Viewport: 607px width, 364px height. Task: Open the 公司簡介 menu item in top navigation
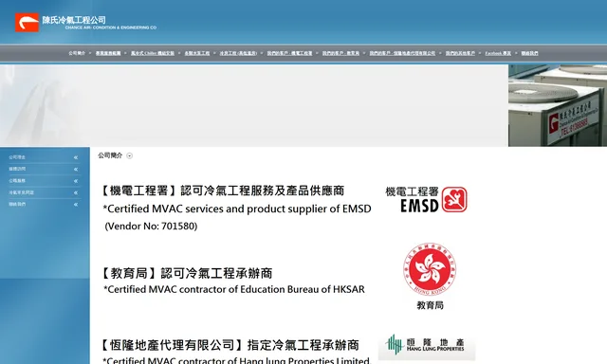pyautogui.click(x=77, y=53)
